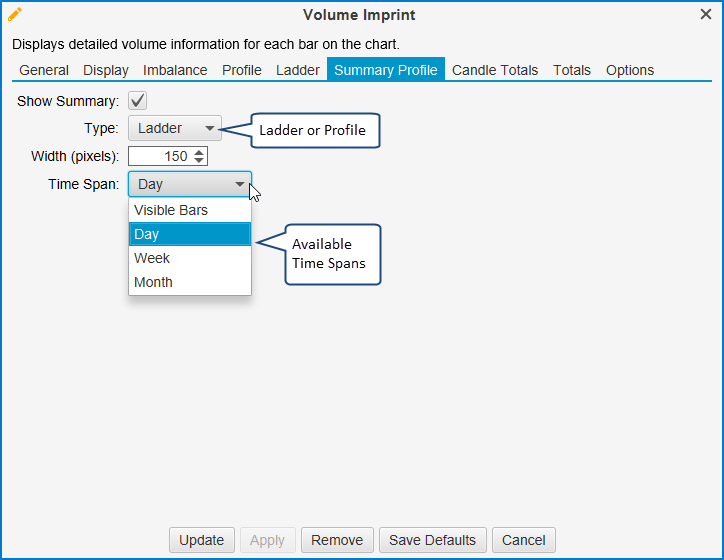Open the Display tab
The width and height of the screenshot is (724, 560).
point(106,70)
